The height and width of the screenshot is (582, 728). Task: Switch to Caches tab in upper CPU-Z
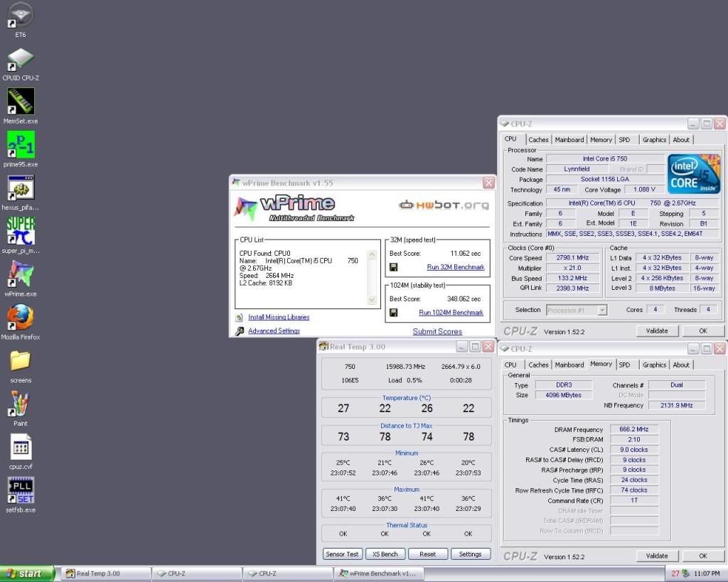(x=539, y=140)
